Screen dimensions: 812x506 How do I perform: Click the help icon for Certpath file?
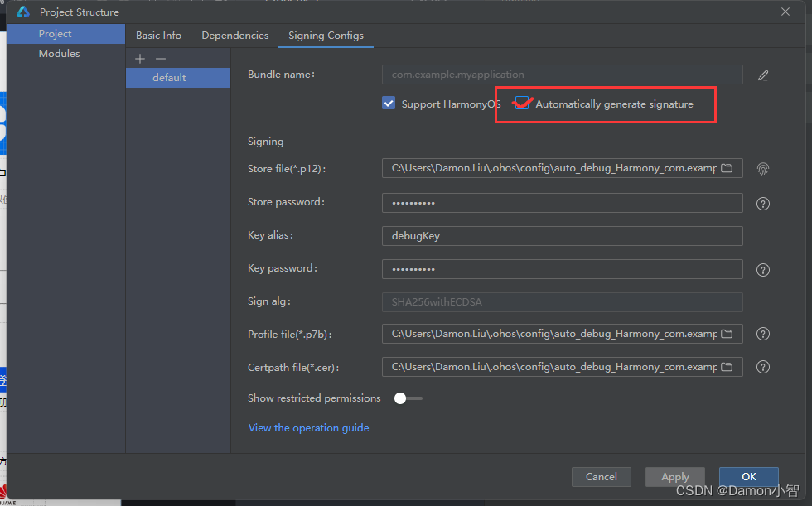point(763,368)
